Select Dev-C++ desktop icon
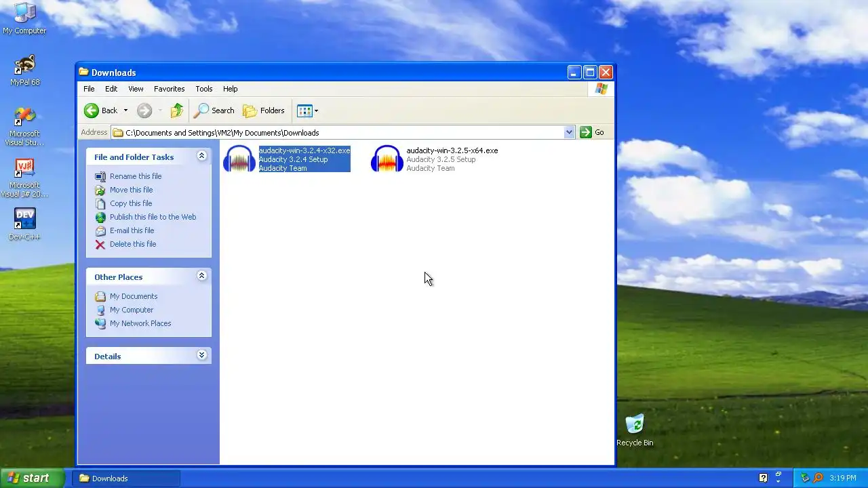 click(x=24, y=224)
